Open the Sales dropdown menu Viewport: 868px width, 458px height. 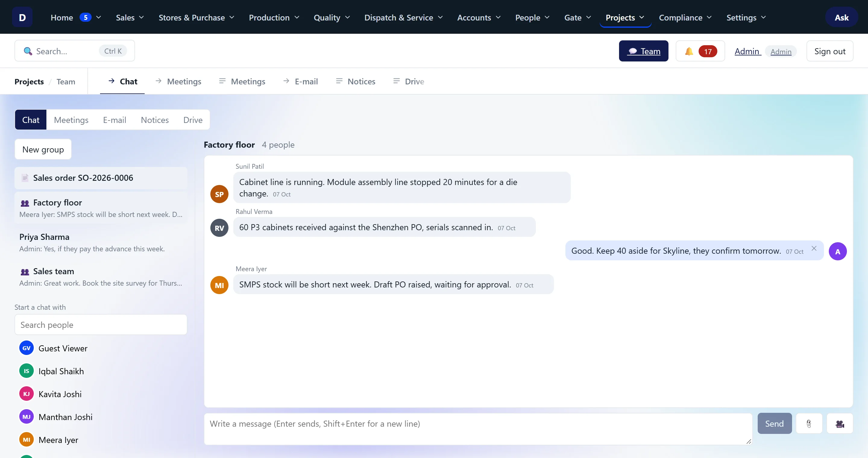130,17
